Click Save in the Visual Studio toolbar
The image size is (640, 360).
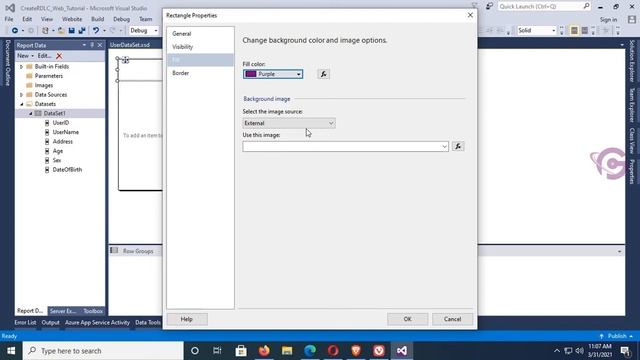71,31
